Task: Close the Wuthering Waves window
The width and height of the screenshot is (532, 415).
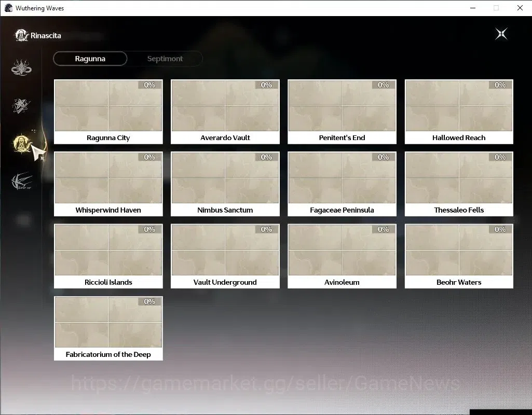Action: [520, 8]
